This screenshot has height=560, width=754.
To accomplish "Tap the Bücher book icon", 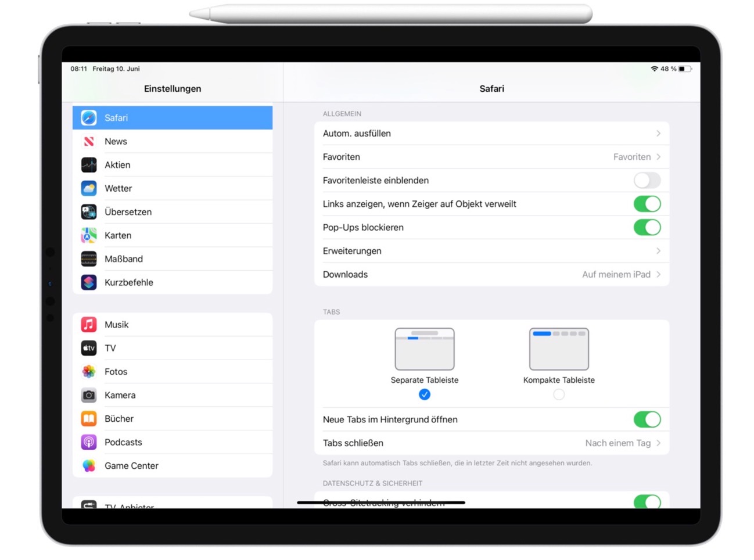I will pos(89,419).
